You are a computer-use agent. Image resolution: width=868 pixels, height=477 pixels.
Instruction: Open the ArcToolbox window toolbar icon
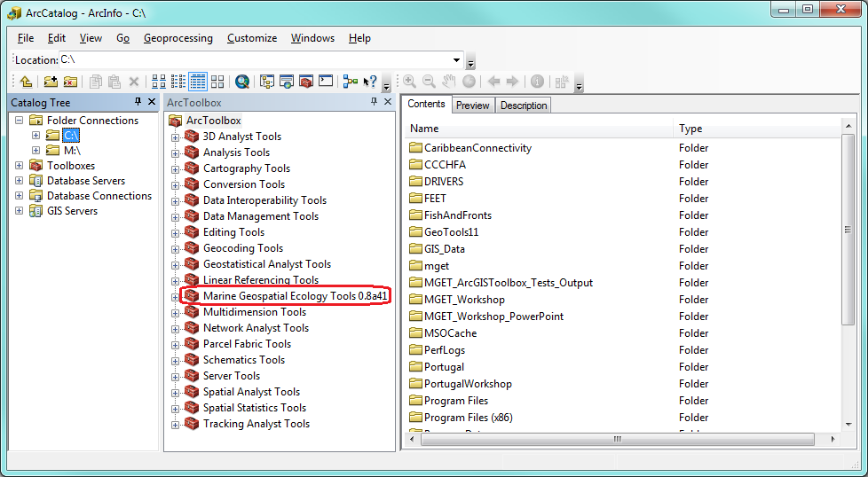click(306, 82)
